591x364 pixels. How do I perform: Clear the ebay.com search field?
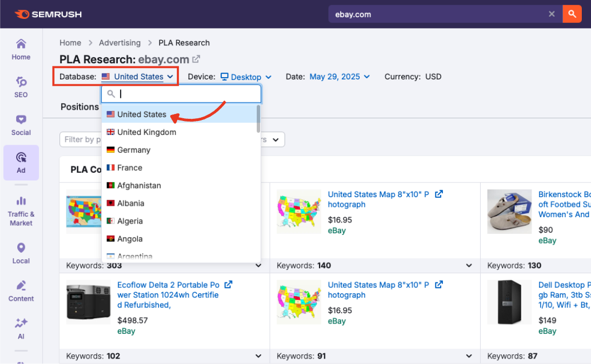pos(552,14)
